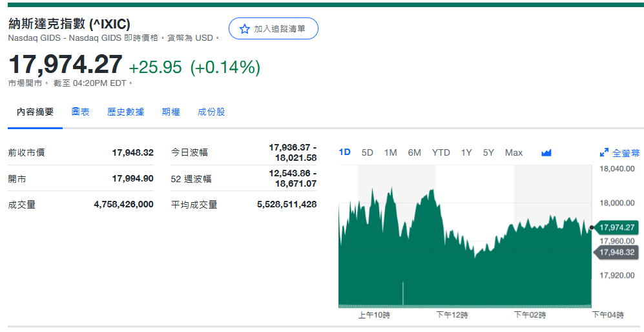
Task: Show the 1Y chart range
Action: pos(466,152)
